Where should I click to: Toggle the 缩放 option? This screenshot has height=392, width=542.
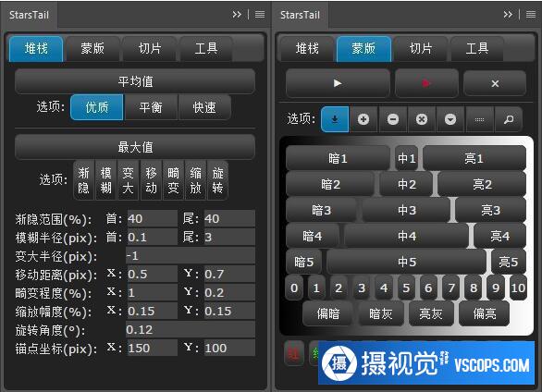tap(195, 180)
